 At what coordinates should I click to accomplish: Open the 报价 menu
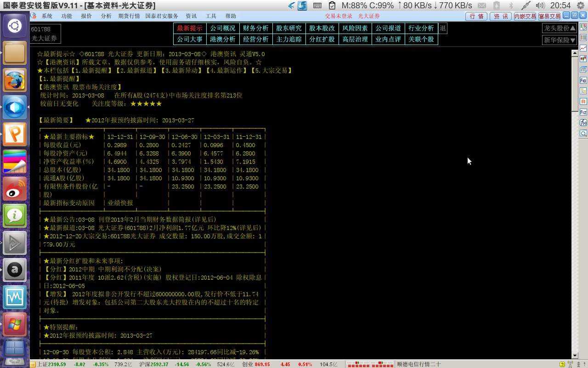tap(86, 16)
